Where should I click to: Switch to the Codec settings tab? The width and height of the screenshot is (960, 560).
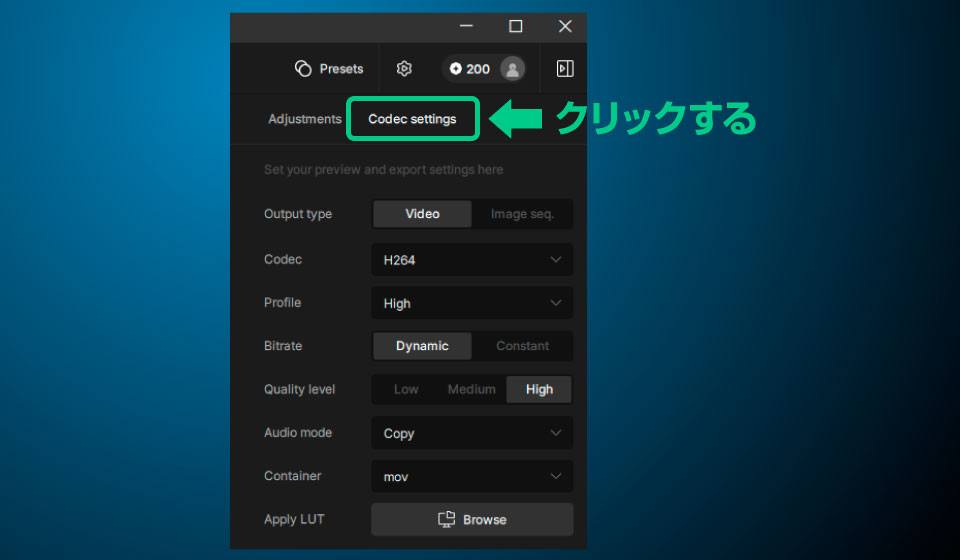[x=412, y=119]
